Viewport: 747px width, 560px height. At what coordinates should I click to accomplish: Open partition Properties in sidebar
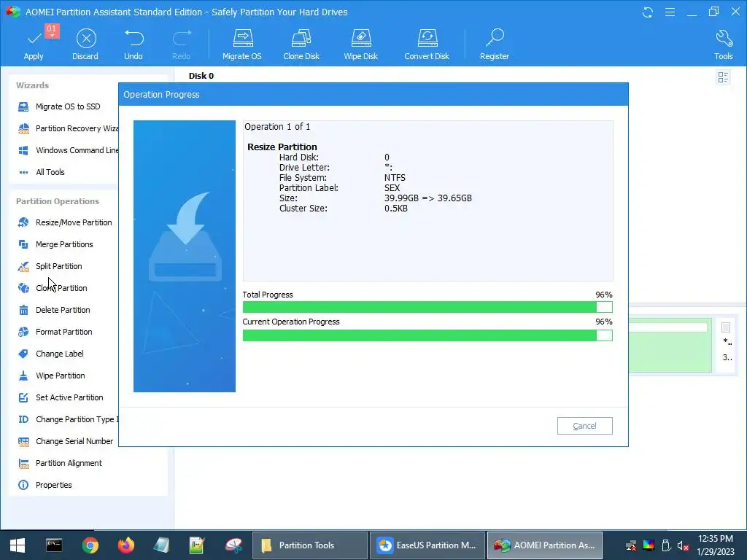tap(44, 485)
